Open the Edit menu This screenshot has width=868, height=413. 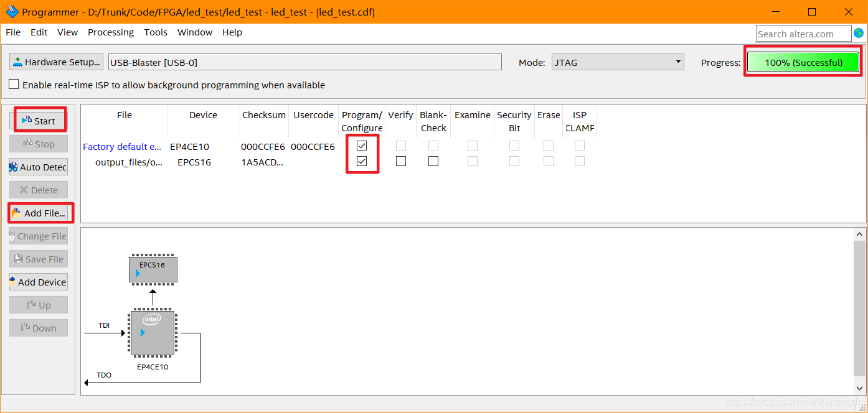[x=39, y=32]
